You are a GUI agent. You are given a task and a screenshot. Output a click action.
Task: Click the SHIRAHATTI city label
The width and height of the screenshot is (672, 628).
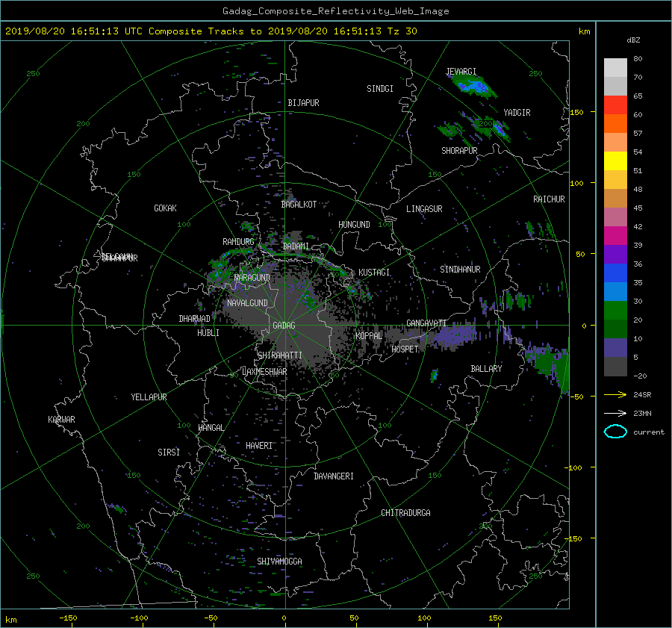[280, 355]
